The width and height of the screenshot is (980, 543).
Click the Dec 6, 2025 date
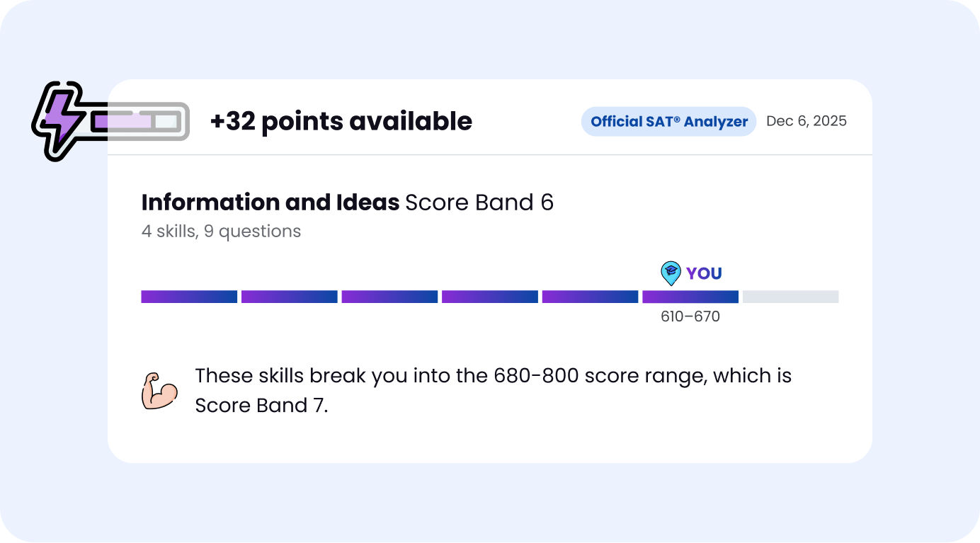[x=806, y=121]
